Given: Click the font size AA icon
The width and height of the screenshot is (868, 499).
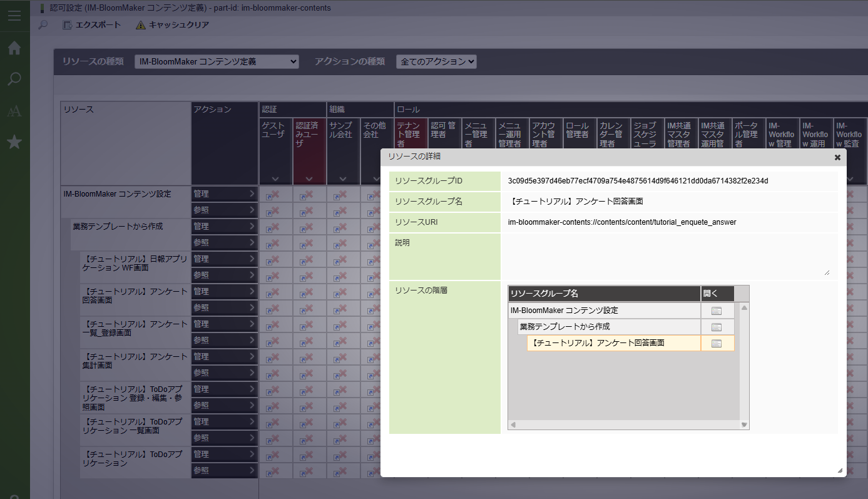Looking at the screenshot, I should (14, 111).
